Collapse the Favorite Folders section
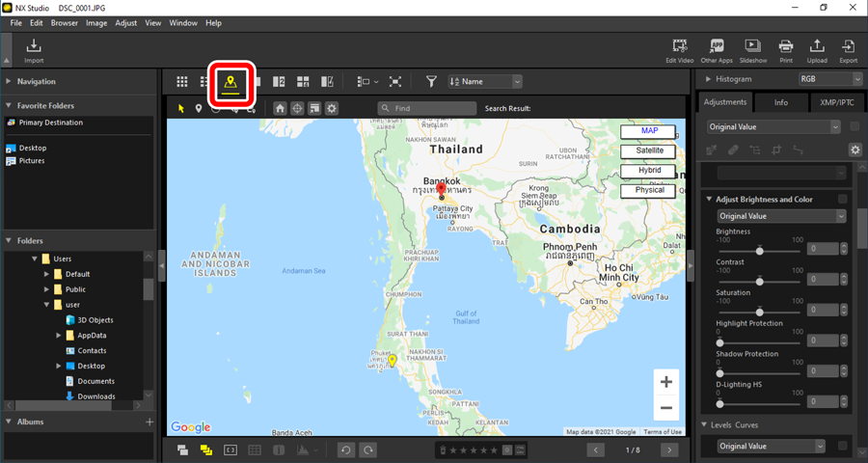Screen dimensions: 868x463 pos(9,105)
